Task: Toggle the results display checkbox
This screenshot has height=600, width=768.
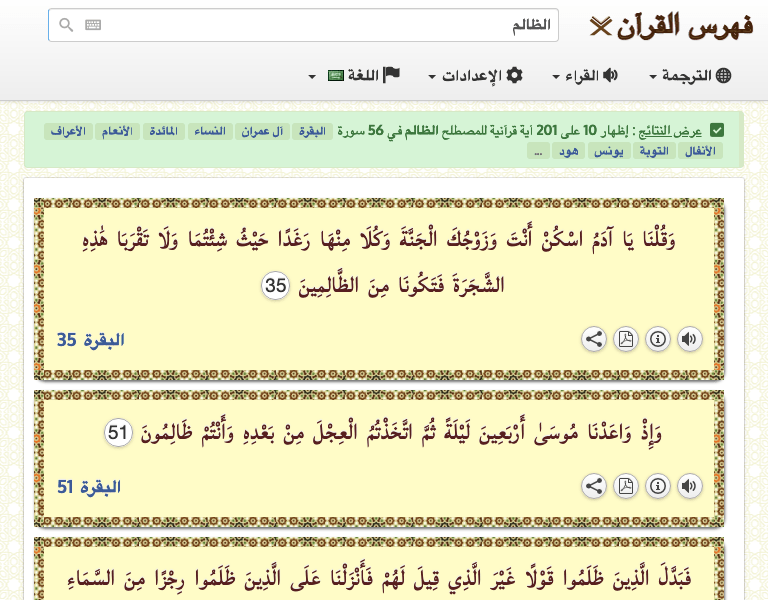Action: click(x=717, y=131)
